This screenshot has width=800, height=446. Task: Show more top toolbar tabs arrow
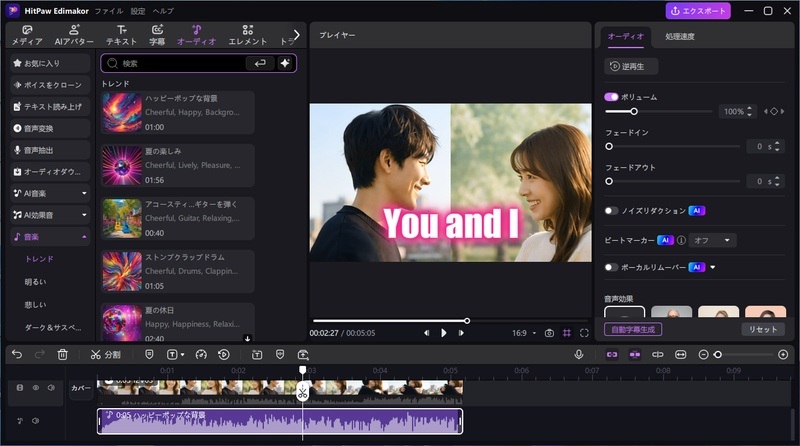296,35
